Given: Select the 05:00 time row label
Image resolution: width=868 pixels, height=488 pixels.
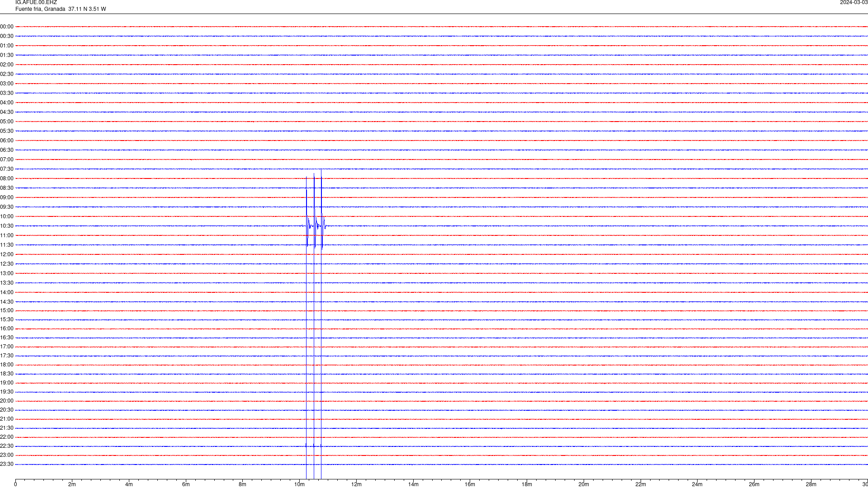Looking at the screenshot, I should click(x=7, y=122).
